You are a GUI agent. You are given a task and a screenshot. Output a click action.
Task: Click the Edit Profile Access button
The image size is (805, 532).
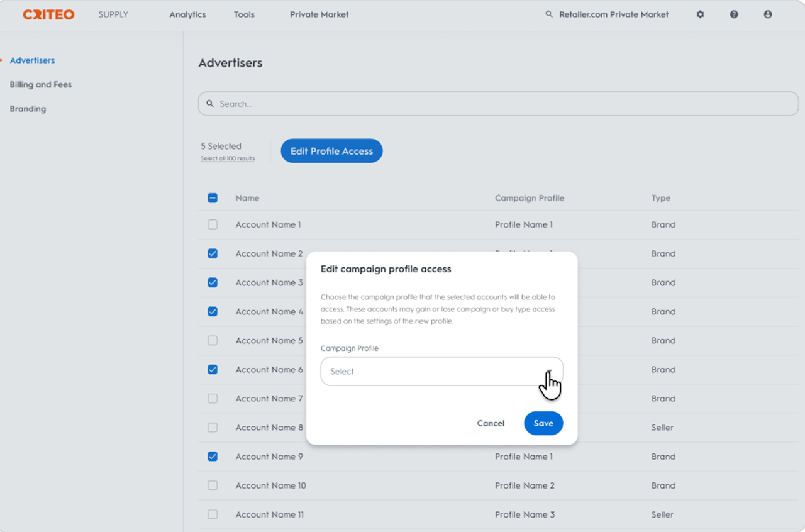pos(331,151)
